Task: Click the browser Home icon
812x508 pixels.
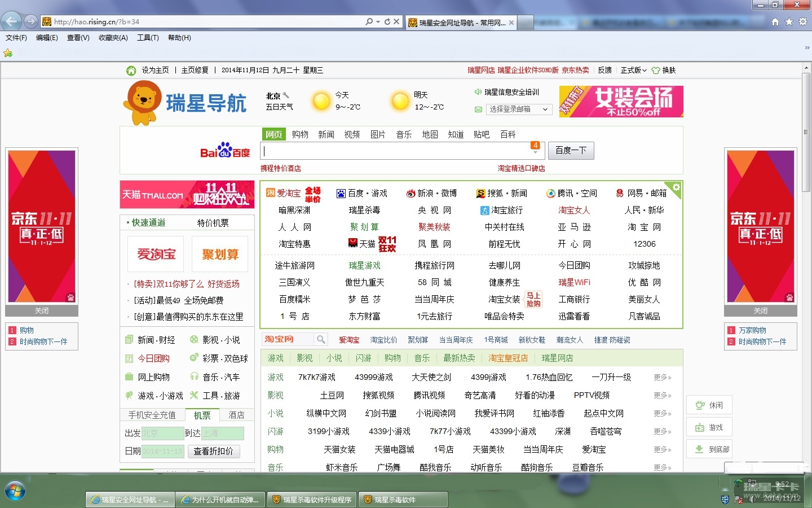Action: coord(775,21)
